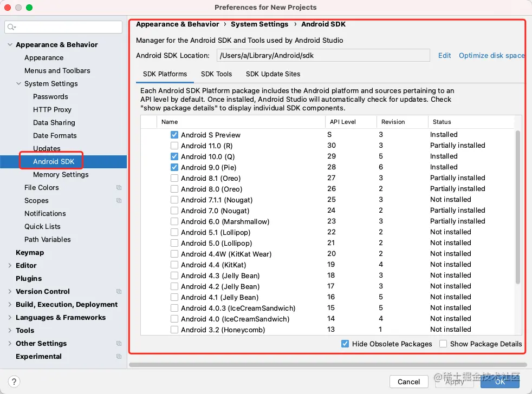Image resolution: width=532 pixels, height=394 pixels.
Task: Click the Apply button
Action: point(455,382)
